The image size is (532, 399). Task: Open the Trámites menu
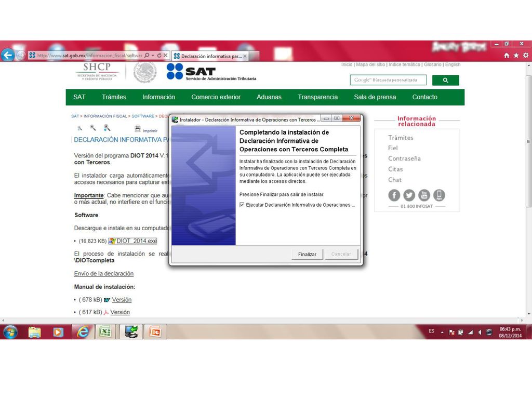[114, 97]
